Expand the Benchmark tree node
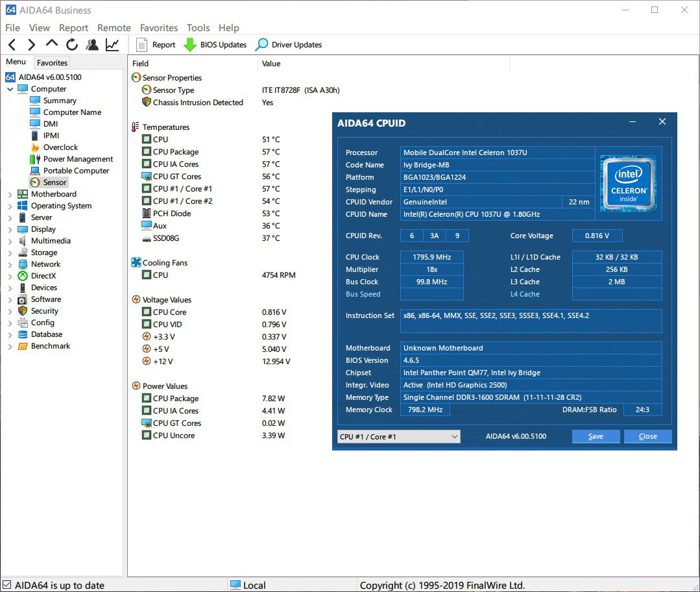 (x=10, y=346)
